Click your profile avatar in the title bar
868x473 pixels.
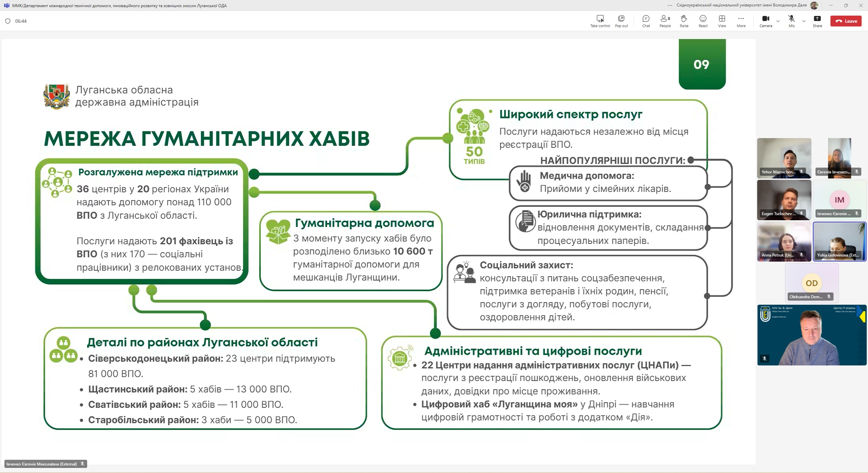tap(814, 5)
